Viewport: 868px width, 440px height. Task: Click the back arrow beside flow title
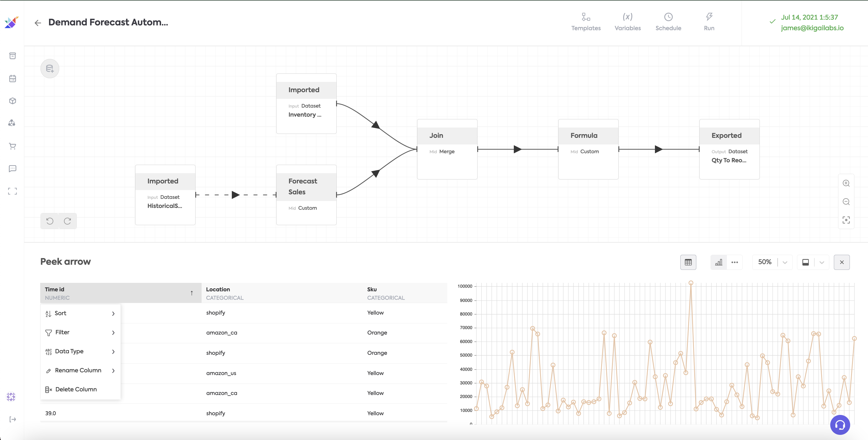coord(38,23)
